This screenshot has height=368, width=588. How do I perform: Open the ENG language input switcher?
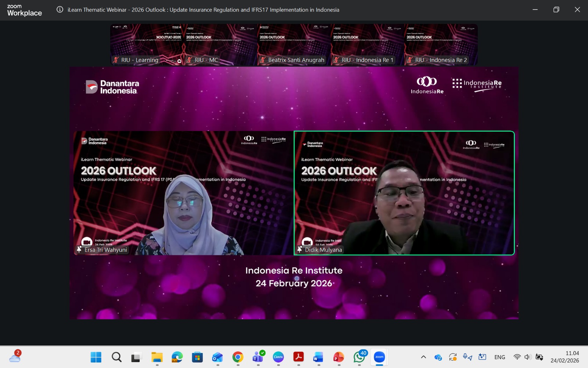click(x=499, y=357)
